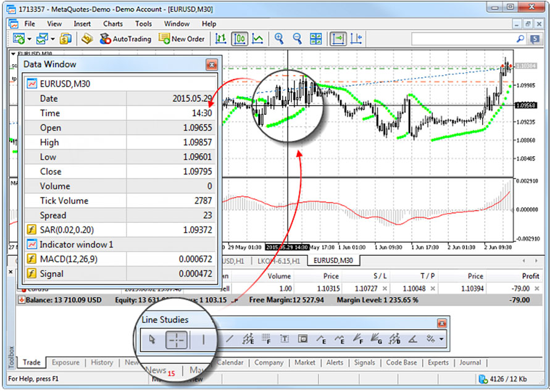The height and width of the screenshot is (392, 550).
Task: Open the Insert menu
Action: pos(82,24)
